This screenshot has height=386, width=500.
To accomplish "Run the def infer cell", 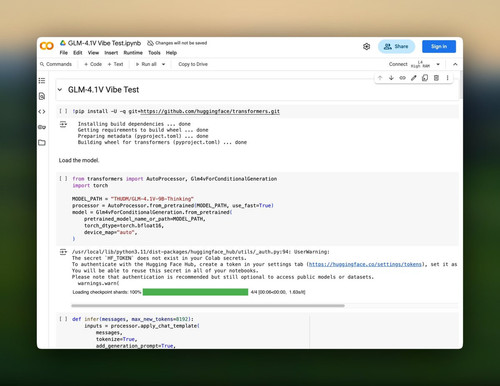I will (x=63, y=319).
